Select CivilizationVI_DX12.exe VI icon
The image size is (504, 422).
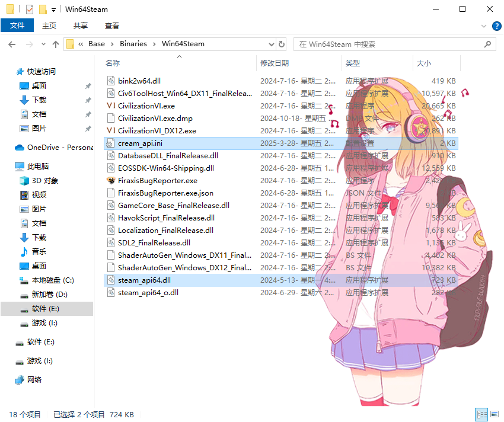pos(110,130)
